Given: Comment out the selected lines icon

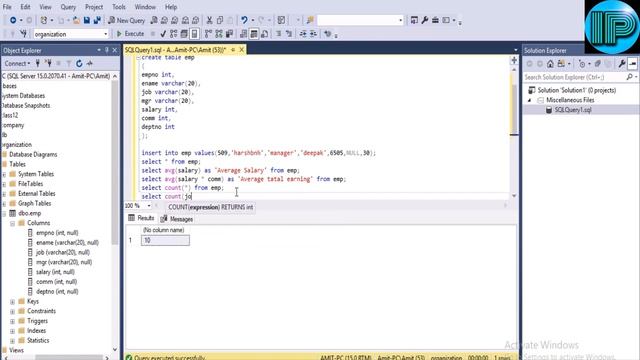Looking at the screenshot, I should 278,34.
